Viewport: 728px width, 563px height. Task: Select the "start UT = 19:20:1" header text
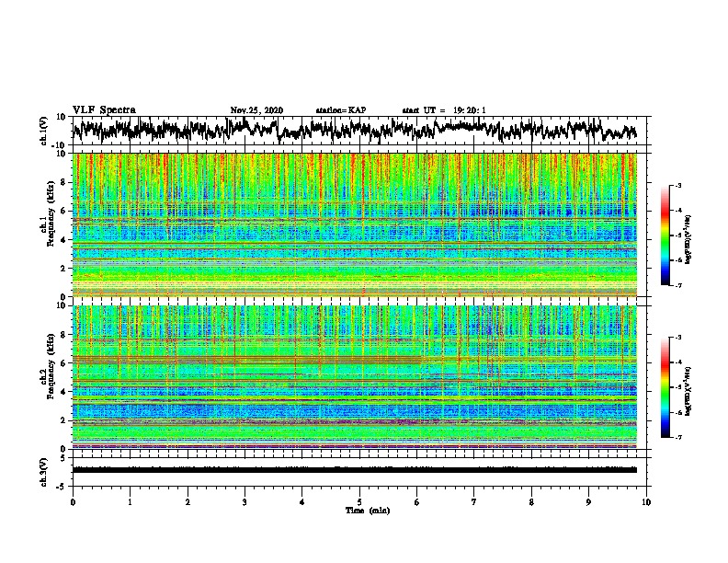tap(444, 110)
